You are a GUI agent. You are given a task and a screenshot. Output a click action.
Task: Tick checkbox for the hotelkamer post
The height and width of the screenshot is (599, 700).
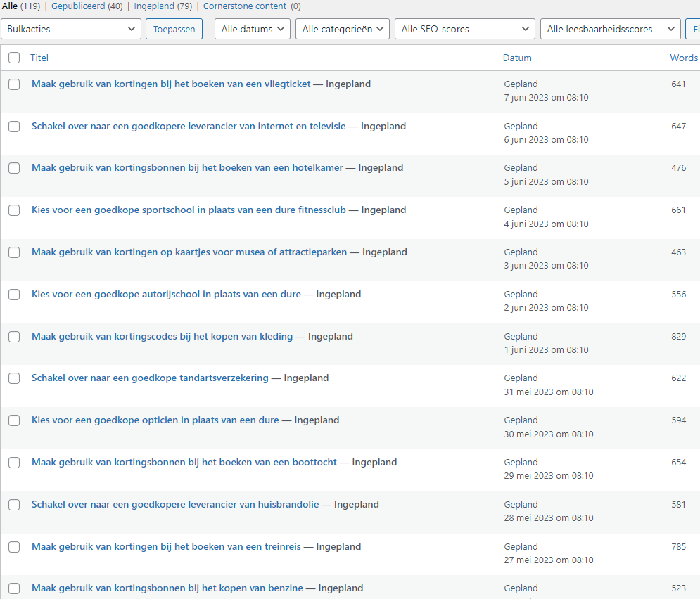click(x=14, y=168)
